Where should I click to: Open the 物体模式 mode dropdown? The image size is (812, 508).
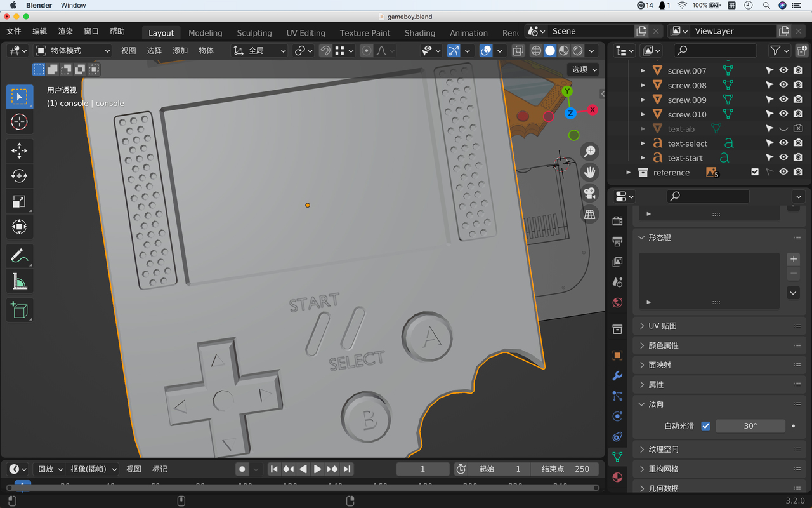[x=72, y=51]
